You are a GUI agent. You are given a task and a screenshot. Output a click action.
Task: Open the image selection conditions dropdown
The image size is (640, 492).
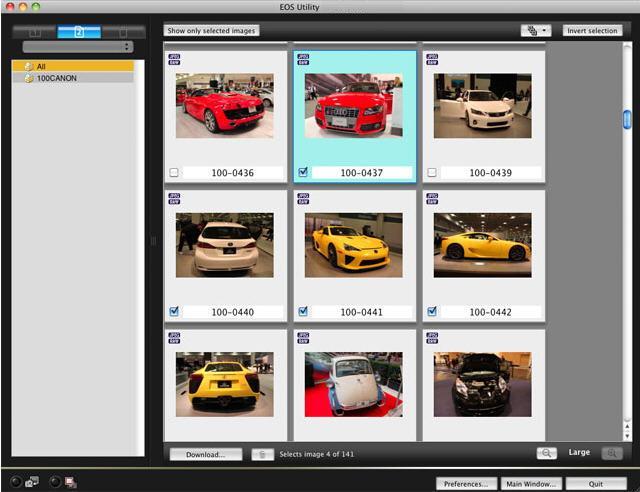click(x=535, y=31)
